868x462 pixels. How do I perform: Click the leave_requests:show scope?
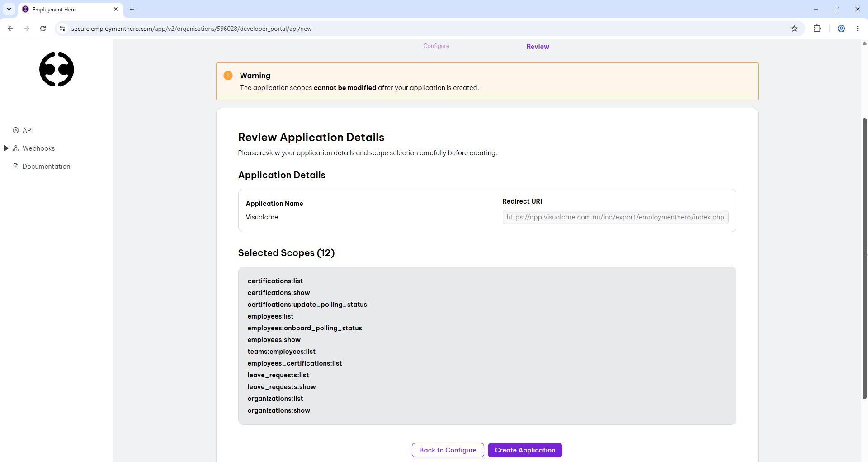point(282,387)
